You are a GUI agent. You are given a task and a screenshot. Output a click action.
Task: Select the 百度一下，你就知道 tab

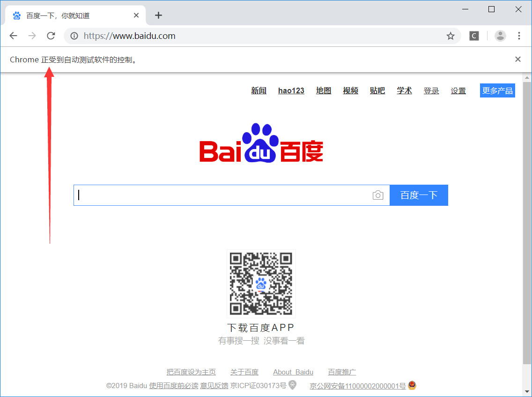coord(75,15)
